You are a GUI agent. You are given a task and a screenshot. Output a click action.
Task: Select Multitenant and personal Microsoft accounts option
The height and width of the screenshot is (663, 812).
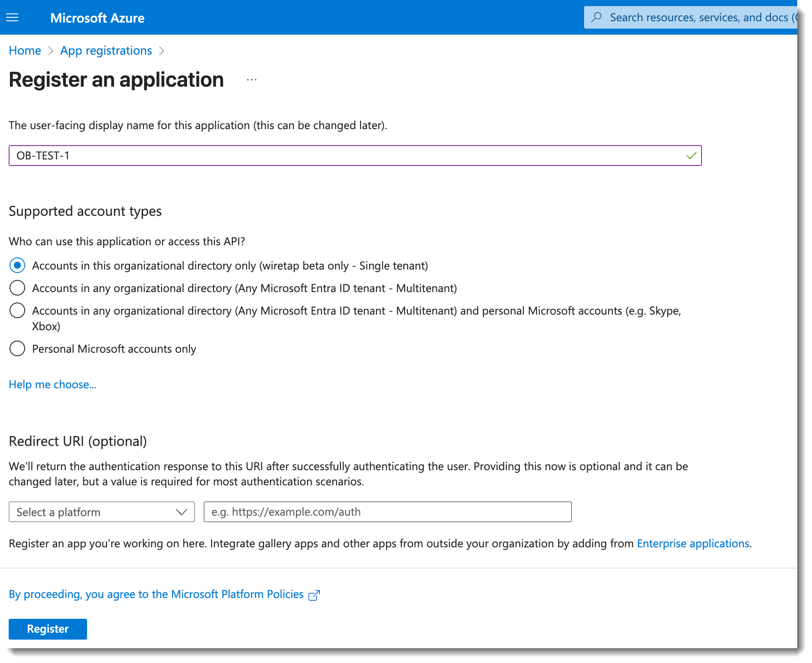pyautogui.click(x=17, y=311)
